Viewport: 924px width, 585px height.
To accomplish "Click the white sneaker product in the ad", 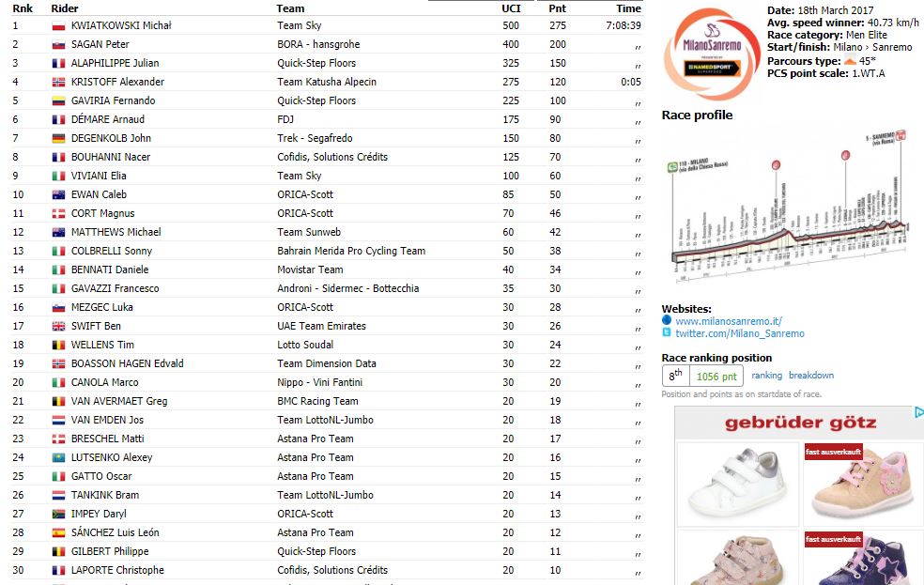I will (738, 484).
